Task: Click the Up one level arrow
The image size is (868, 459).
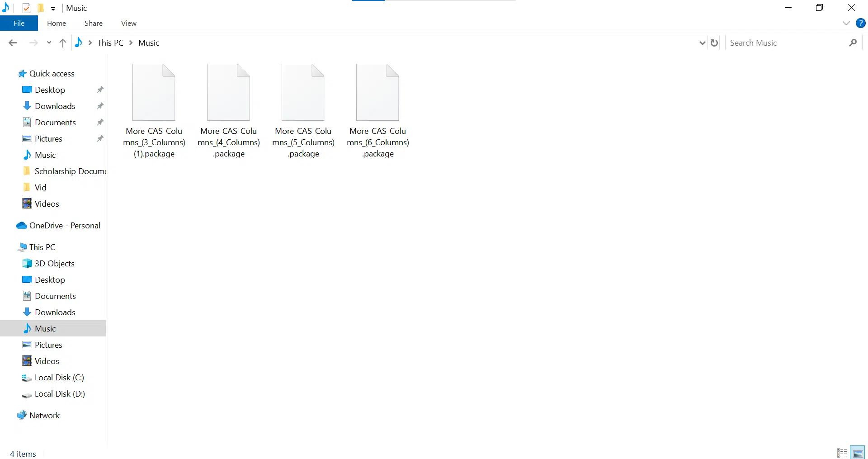Action: coord(63,43)
